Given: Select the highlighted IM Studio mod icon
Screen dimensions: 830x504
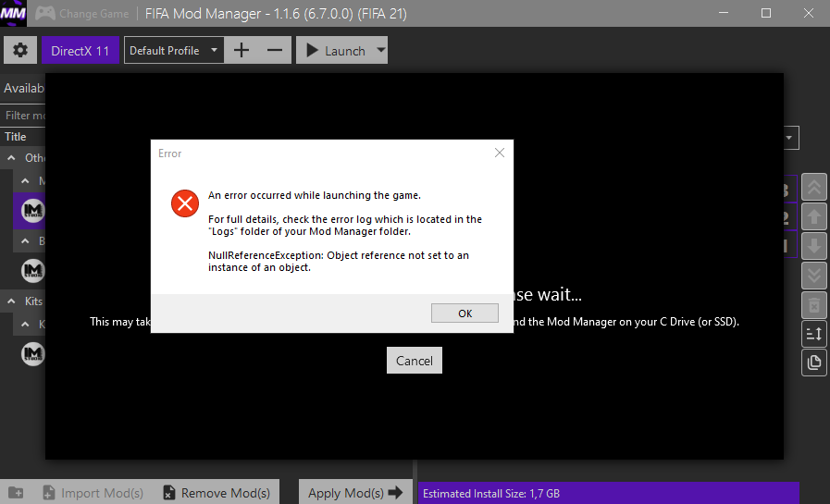Looking at the screenshot, I should point(32,211).
